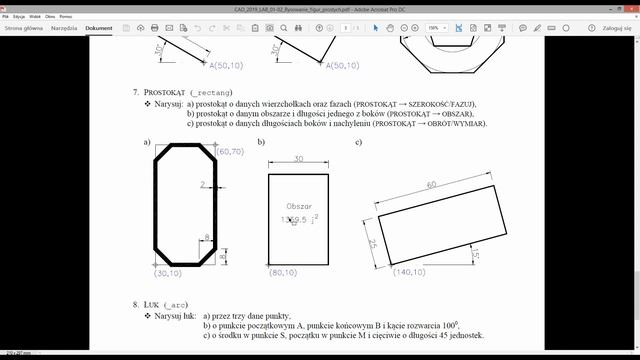The image size is (640, 360).
Task: Open the Pomoc menu
Action: (x=66, y=17)
